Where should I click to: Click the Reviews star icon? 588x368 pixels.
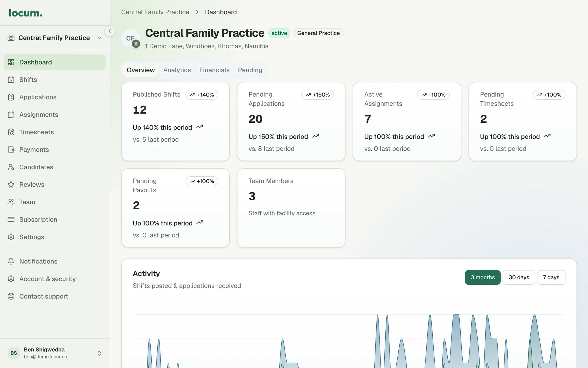[11, 184]
